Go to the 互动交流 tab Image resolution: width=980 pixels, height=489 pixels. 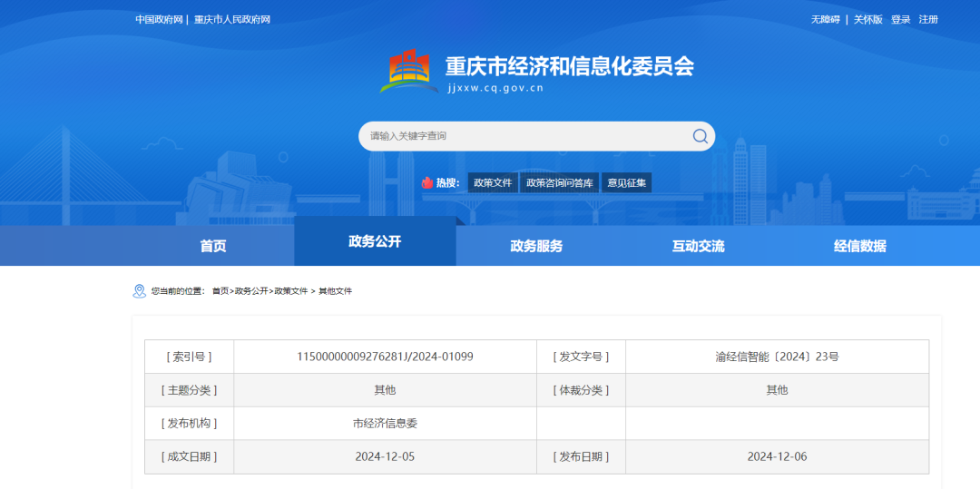pos(698,246)
